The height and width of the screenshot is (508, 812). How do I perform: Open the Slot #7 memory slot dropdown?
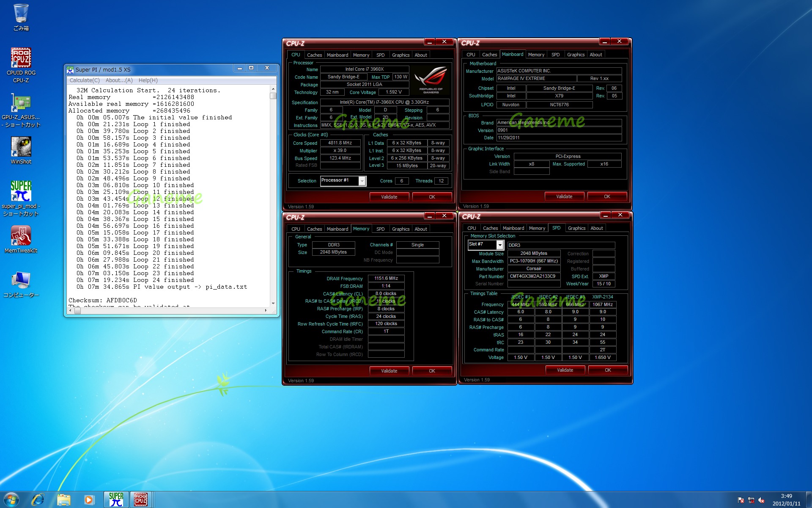coord(499,245)
